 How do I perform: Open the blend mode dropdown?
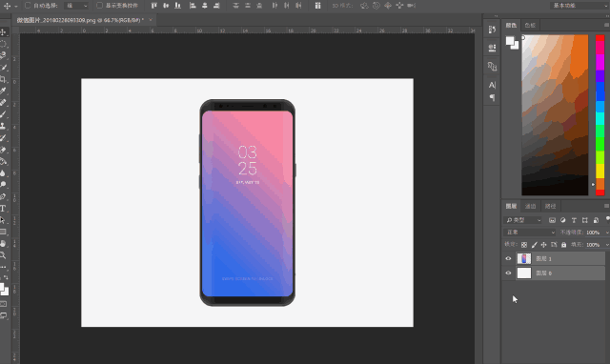530,233
